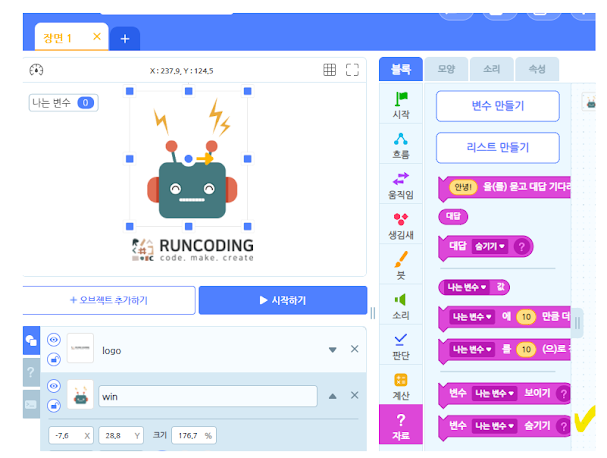Open the console side tab
The image size is (607, 458).
tap(31, 404)
